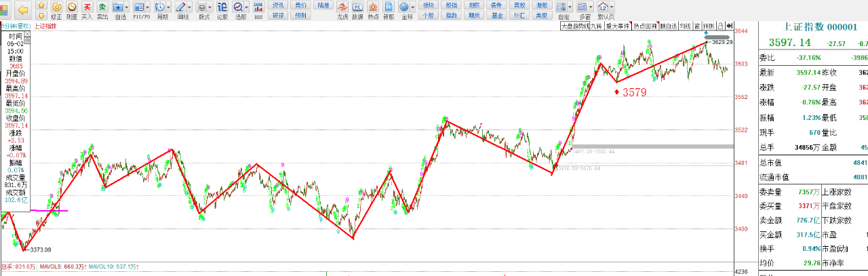The image size is (868, 276).
Task: Switch to the 重大事件 tab
Action: 618,26
